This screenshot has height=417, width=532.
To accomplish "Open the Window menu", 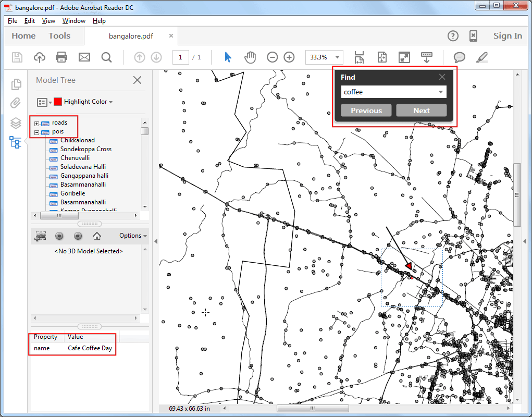I will [73, 21].
